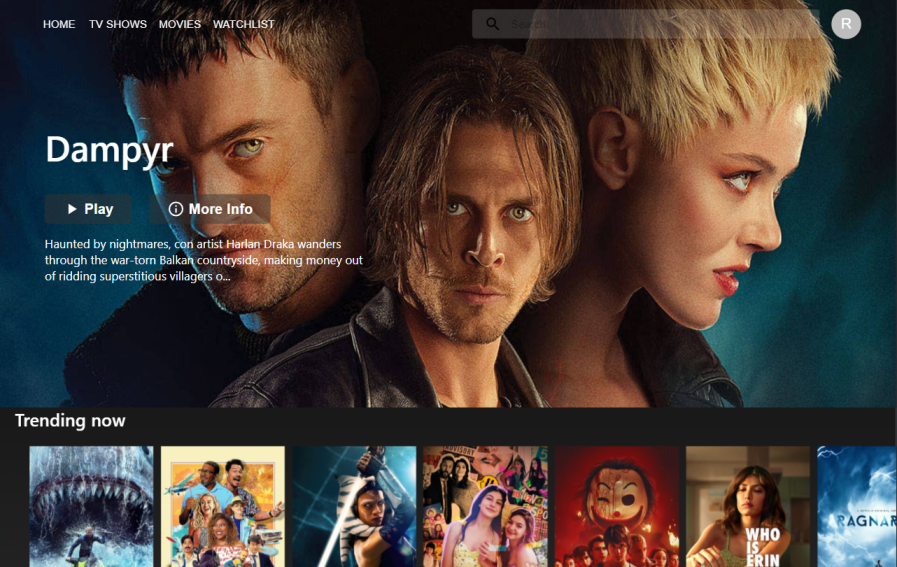Click the magnifying glass search icon
The width and height of the screenshot is (897, 567).
(x=492, y=24)
